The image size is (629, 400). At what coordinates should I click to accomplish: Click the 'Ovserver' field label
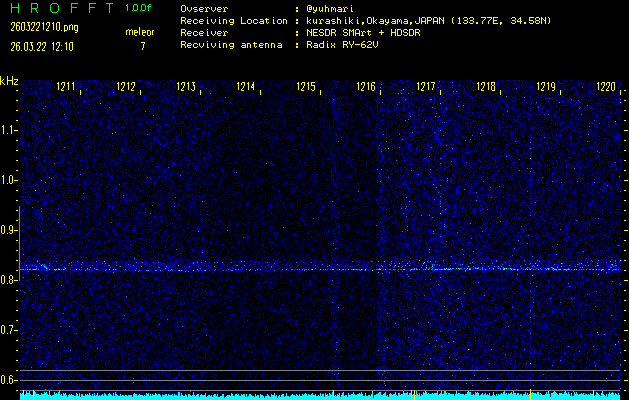click(204, 9)
